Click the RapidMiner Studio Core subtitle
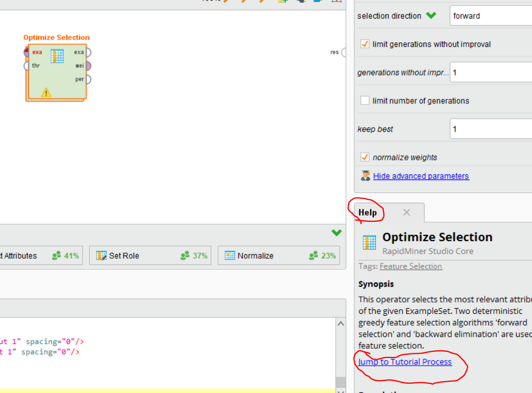532x393 pixels. [428, 252]
